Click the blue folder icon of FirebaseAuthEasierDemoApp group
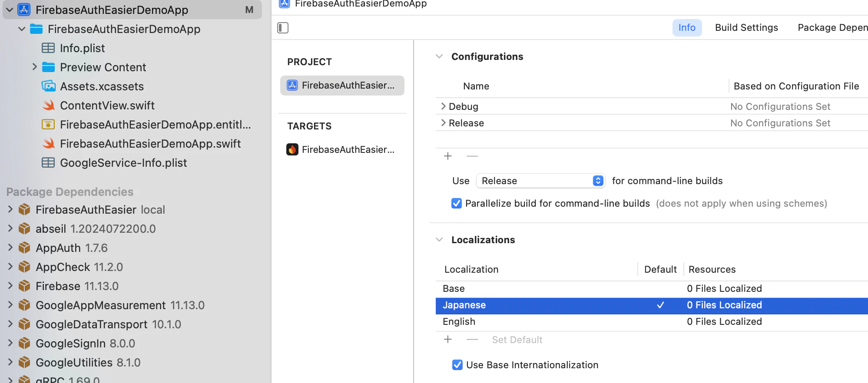Image resolution: width=868 pixels, height=383 pixels. (x=36, y=29)
